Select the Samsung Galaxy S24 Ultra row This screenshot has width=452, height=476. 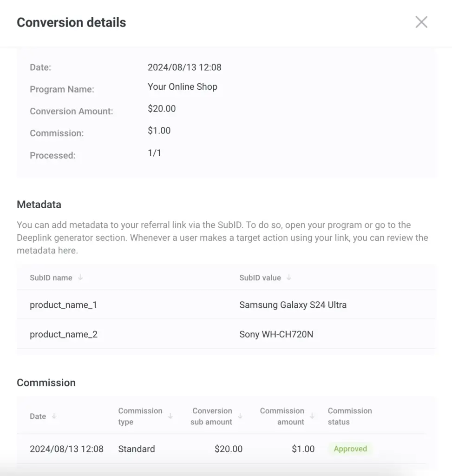coord(293,304)
